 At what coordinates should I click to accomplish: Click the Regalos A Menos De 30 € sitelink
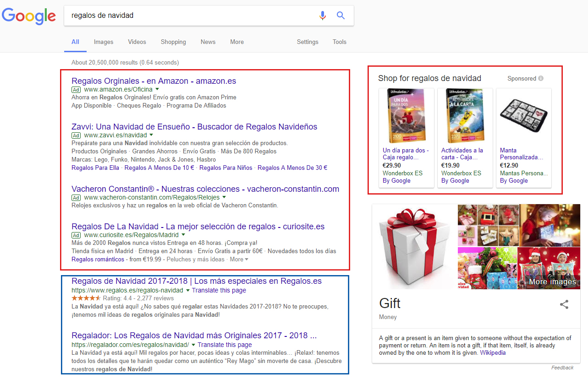(292, 168)
